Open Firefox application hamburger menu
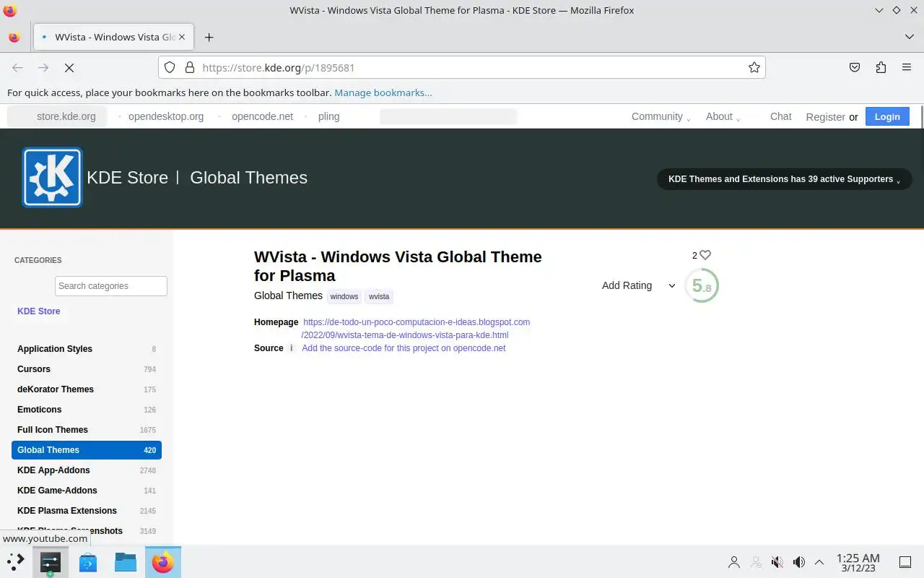Image resolution: width=924 pixels, height=578 pixels. click(x=907, y=67)
